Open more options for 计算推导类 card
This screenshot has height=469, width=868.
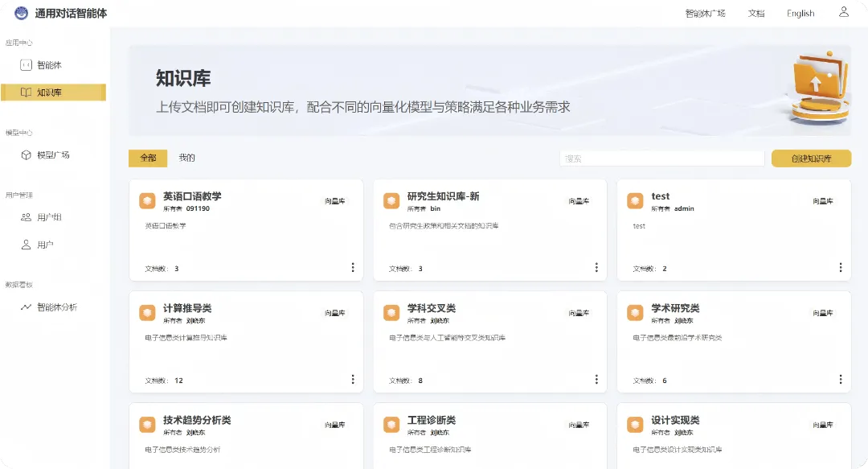point(353,380)
